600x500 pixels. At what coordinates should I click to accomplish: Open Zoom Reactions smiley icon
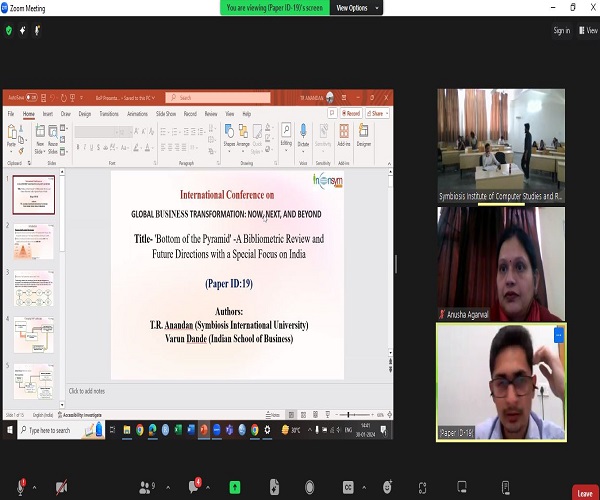tap(387, 487)
